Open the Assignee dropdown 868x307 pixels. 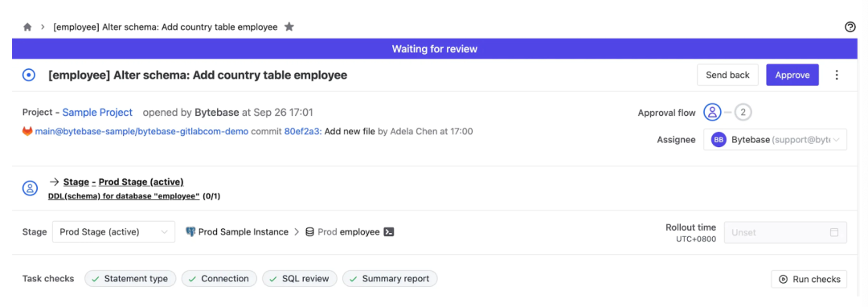pyautogui.click(x=775, y=140)
